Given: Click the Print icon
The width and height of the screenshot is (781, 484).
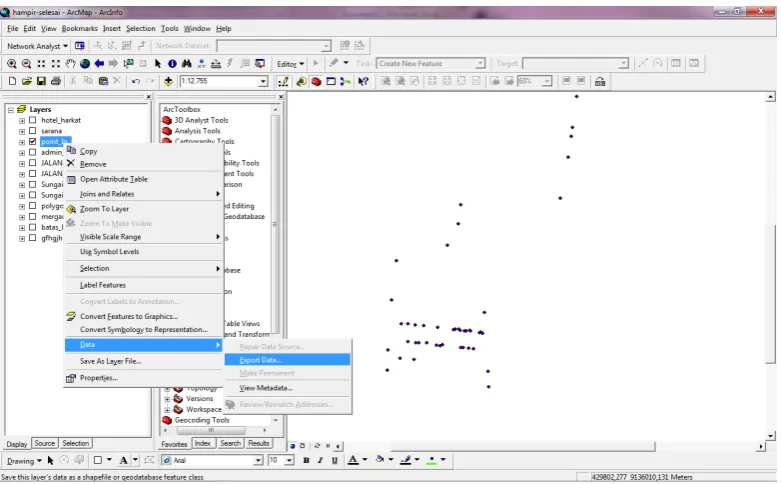Looking at the screenshot, I should pos(56,81).
